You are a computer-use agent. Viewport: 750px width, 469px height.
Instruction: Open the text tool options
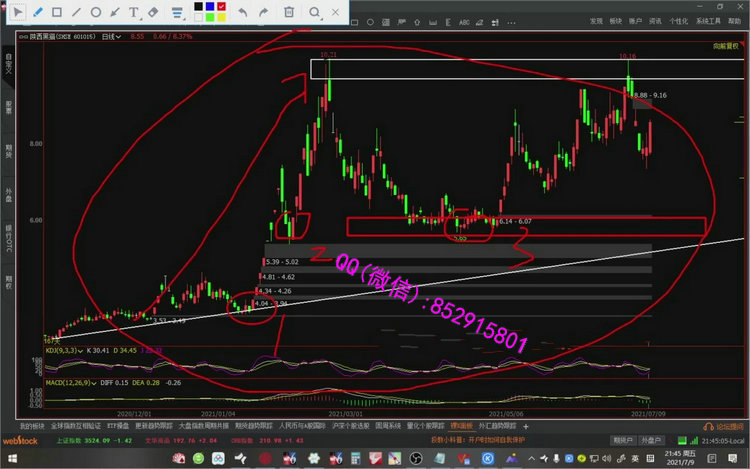pyautogui.click(x=134, y=12)
